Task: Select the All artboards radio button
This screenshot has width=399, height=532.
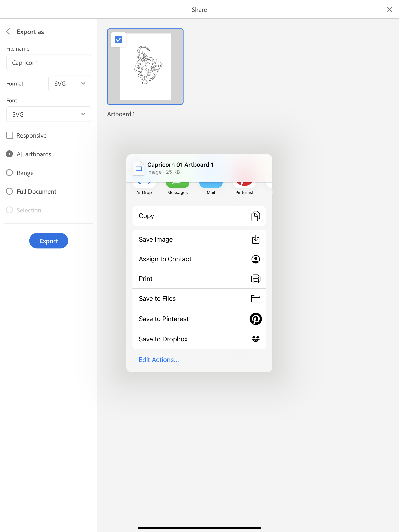Action: tap(9, 154)
